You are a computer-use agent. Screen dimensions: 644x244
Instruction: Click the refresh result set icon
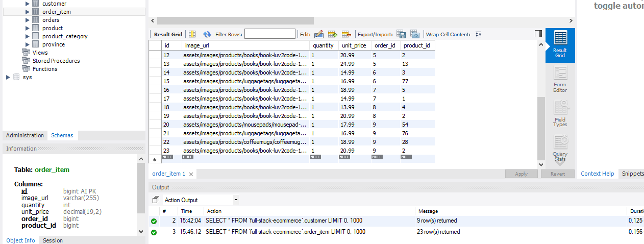point(207,34)
